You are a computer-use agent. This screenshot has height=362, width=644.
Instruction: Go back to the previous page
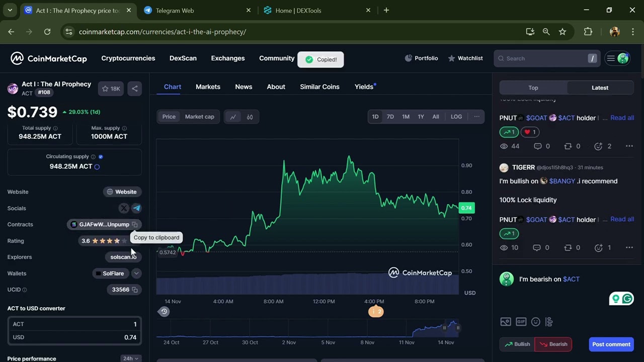11,32
